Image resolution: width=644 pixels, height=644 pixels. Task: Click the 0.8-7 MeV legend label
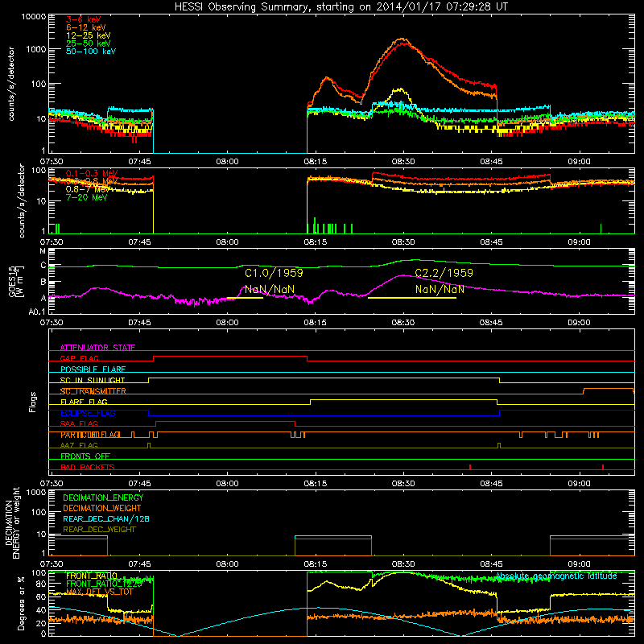coord(88,189)
